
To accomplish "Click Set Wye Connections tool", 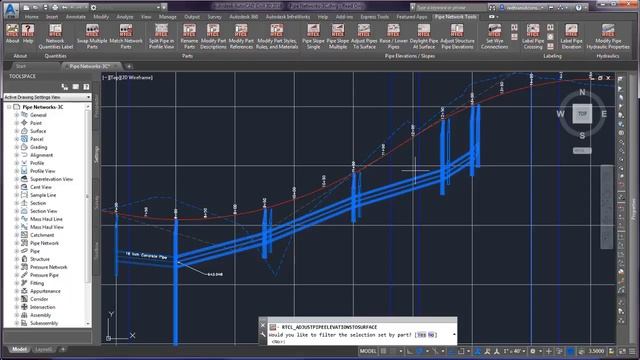I will 495,36.
